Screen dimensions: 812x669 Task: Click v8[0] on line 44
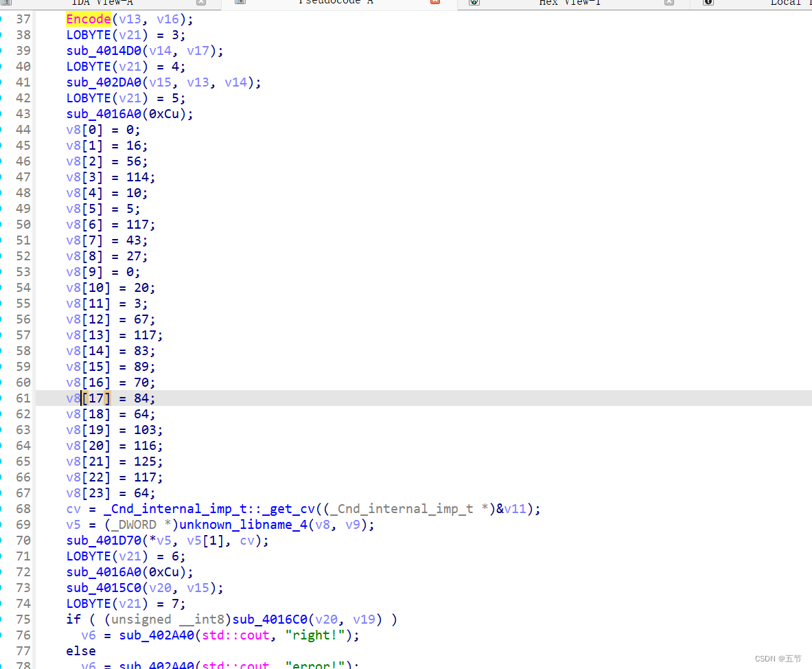coord(85,130)
